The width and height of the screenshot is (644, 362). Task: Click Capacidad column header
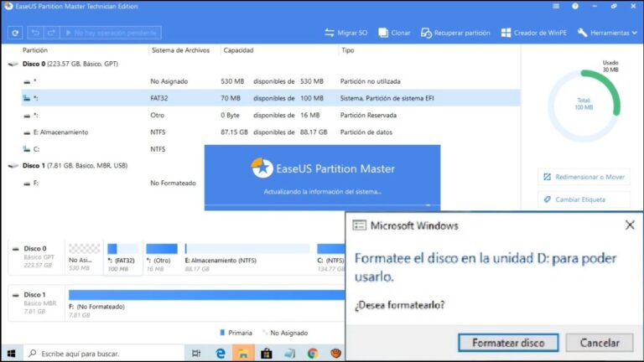point(238,50)
